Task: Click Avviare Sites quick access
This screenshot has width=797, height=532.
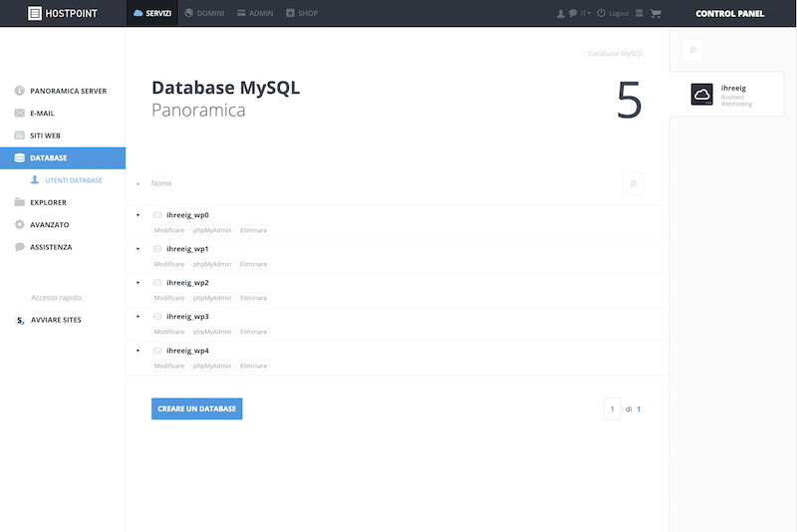Action: point(49,320)
